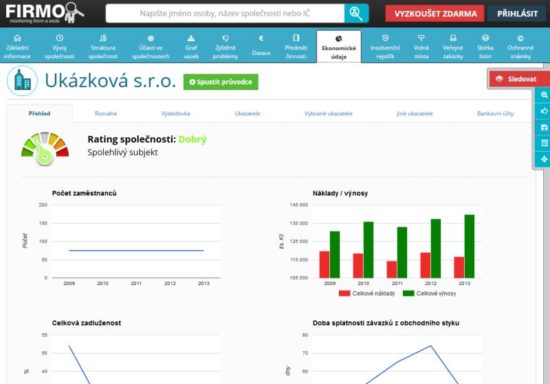
Task: Click the 'Doba splatnosti závazků z obchodního styku' title
Action: pyautogui.click(x=386, y=323)
